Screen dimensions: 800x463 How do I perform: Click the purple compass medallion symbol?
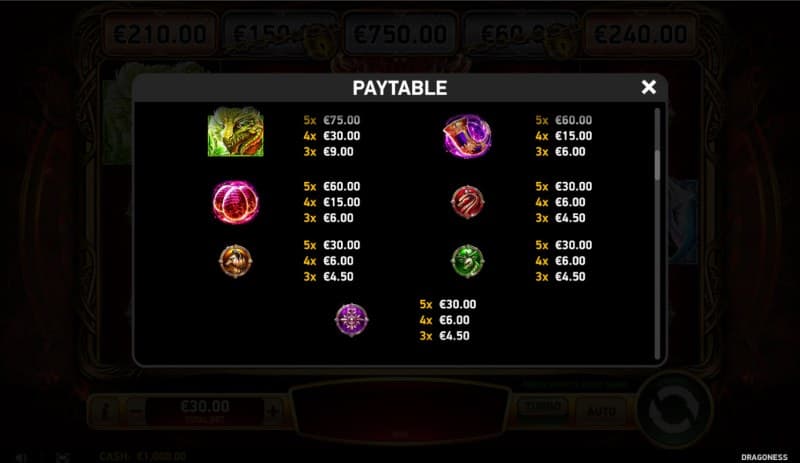[352, 320]
